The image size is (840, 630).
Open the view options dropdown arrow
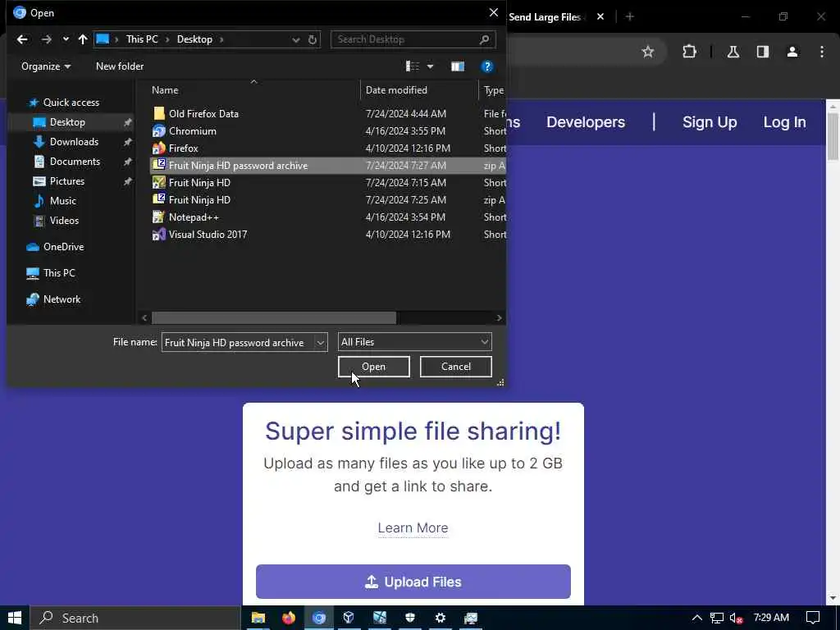pyautogui.click(x=430, y=66)
